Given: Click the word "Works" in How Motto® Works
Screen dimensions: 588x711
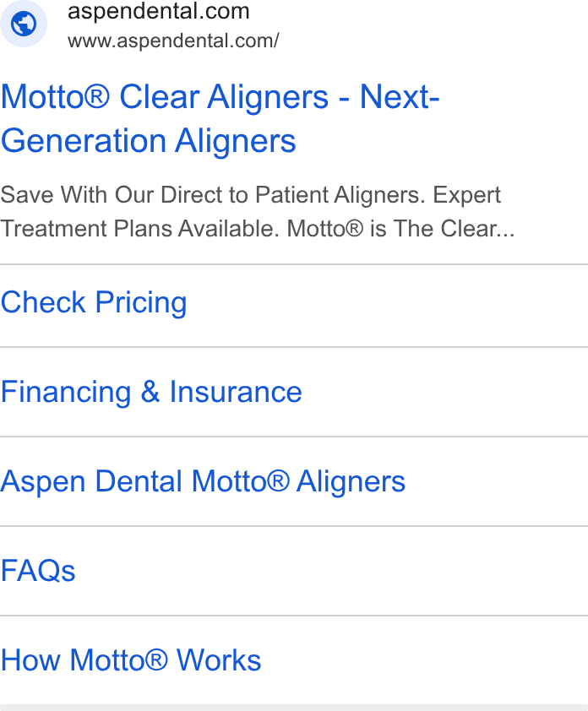Looking at the screenshot, I should [x=219, y=660].
